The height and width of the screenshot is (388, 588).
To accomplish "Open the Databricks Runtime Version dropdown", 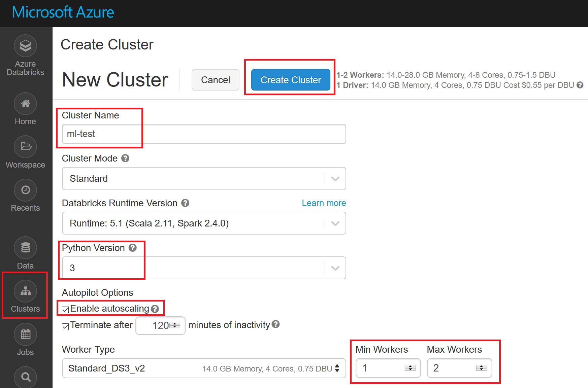I will point(204,223).
